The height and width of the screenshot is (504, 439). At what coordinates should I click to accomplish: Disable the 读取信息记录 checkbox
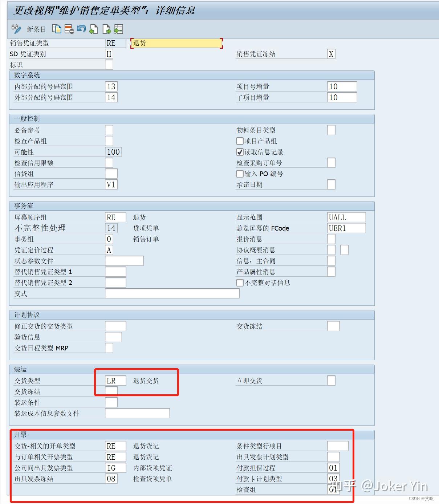pos(240,152)
